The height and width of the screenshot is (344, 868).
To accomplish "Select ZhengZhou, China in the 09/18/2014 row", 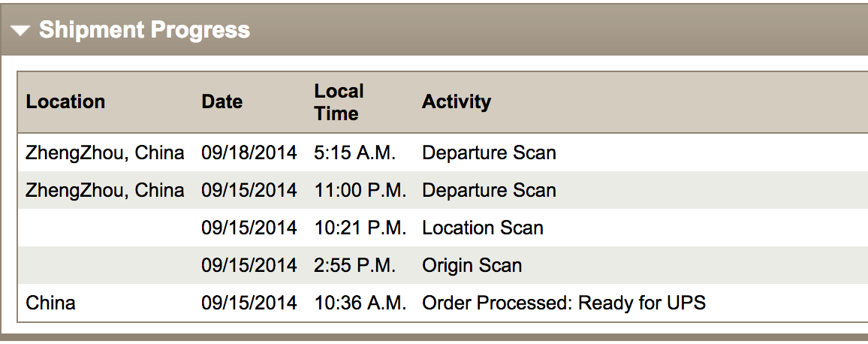I will [104, 153].
